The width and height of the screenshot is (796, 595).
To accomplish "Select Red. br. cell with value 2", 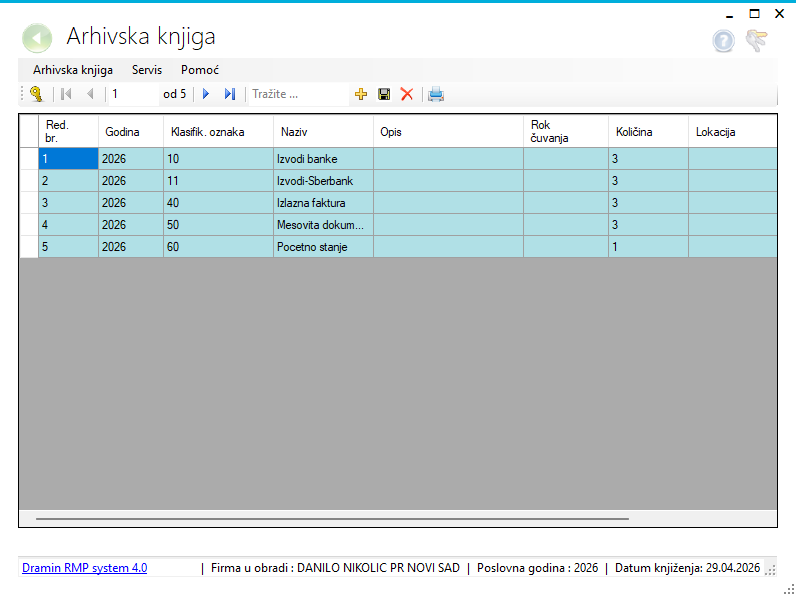I will point(69,181).
